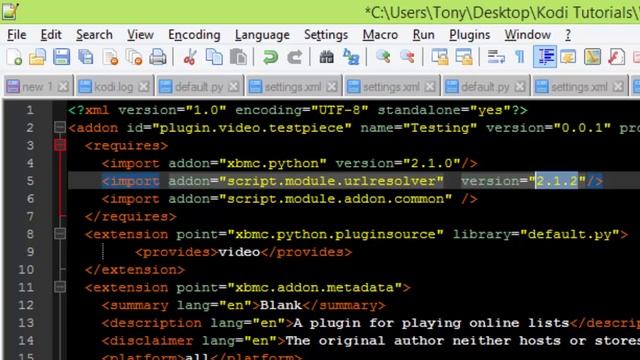Toggle synchronized horizontal scrolling
640x360 pixels.
(464, 57)
